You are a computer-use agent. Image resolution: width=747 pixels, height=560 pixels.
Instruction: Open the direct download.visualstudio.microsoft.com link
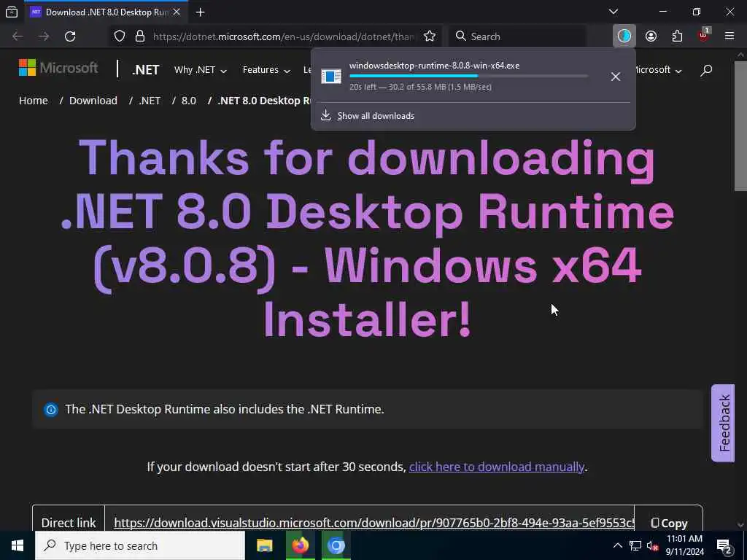click(x=374, y=523)
